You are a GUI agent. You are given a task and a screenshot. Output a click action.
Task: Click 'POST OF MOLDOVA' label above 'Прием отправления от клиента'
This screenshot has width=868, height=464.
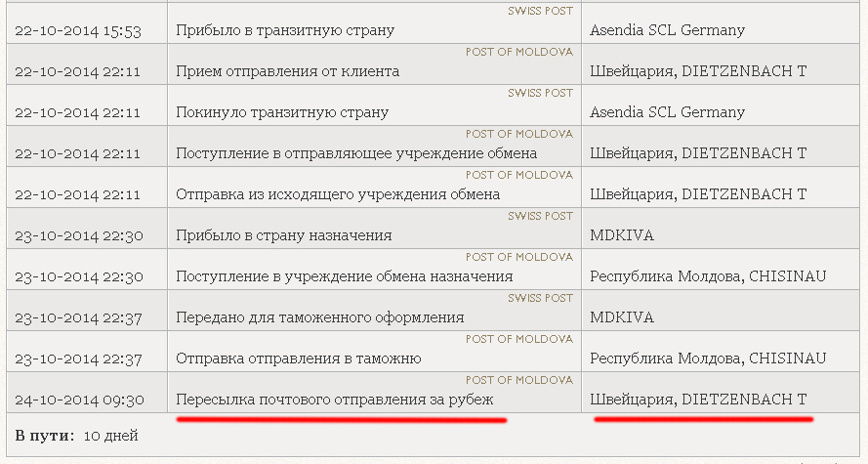coord(518,52)
